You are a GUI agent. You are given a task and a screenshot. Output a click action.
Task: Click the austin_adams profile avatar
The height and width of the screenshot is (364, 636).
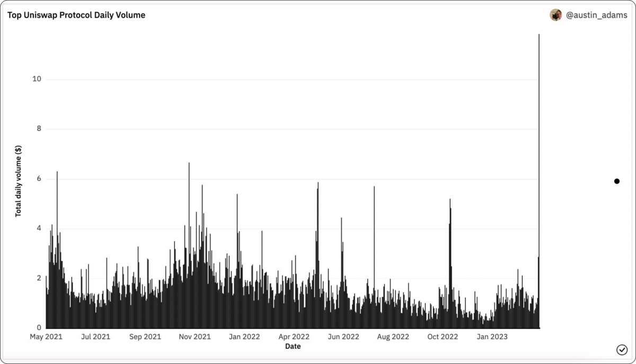(x=555, y=15)
